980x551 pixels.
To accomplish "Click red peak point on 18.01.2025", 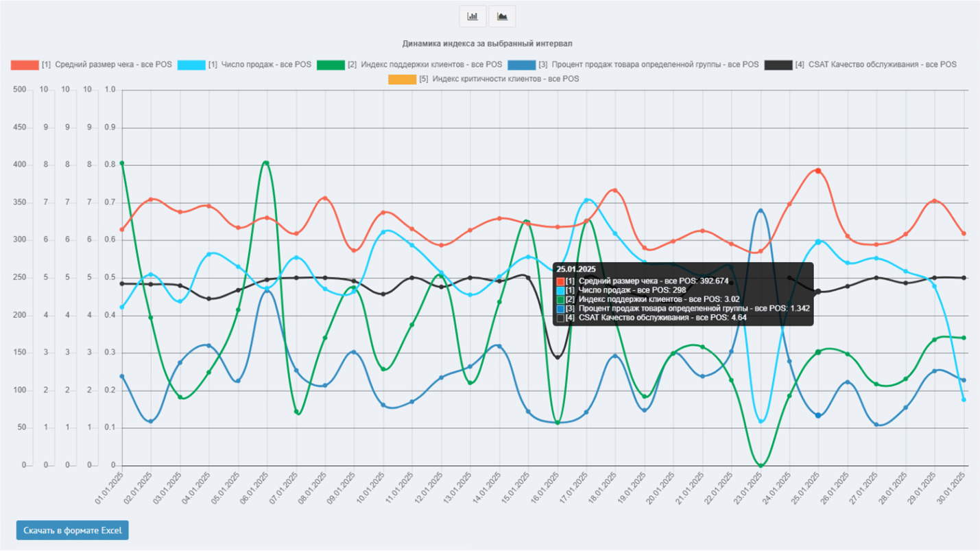I will point(615,191).
